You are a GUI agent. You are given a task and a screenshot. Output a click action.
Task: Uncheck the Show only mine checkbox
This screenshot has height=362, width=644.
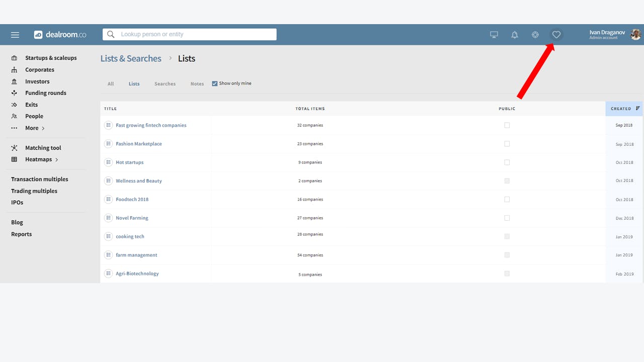click(x=214, y=83)
